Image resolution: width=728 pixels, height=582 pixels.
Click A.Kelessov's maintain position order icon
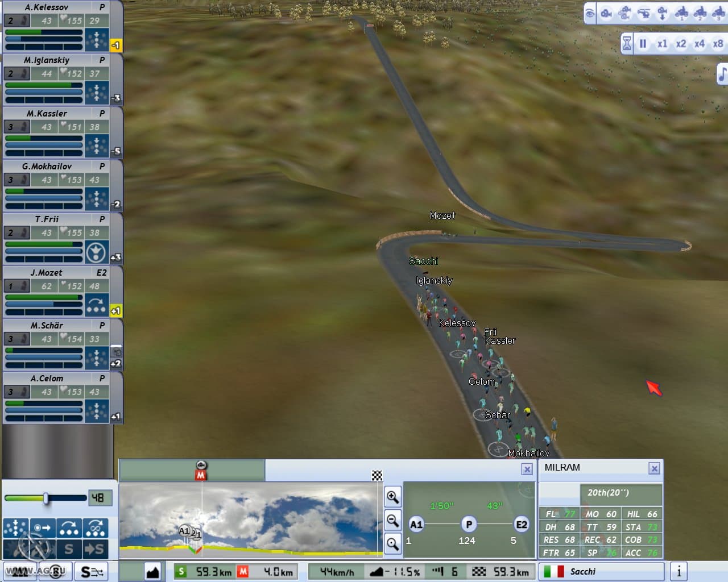pos(97,39)
